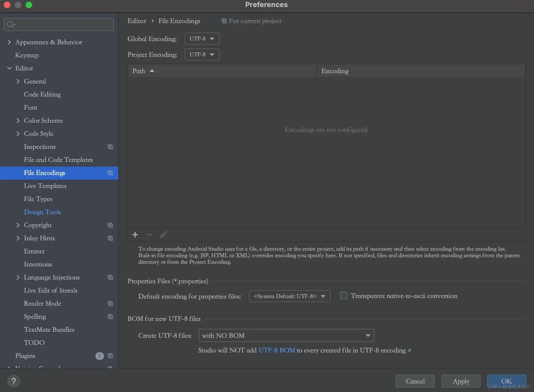Click project-level icon beside Spelling
534x392 pixels.
click(x=110, y=317)
